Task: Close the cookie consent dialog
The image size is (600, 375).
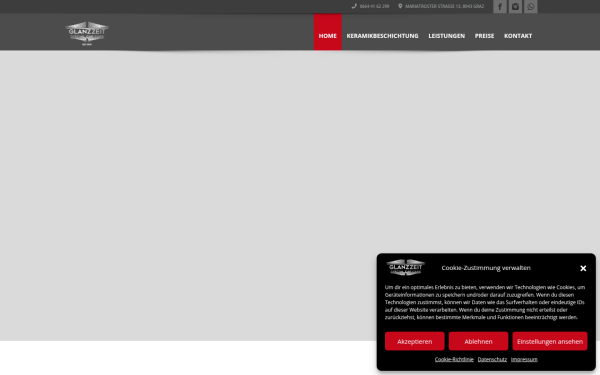Action: (583, 268)
